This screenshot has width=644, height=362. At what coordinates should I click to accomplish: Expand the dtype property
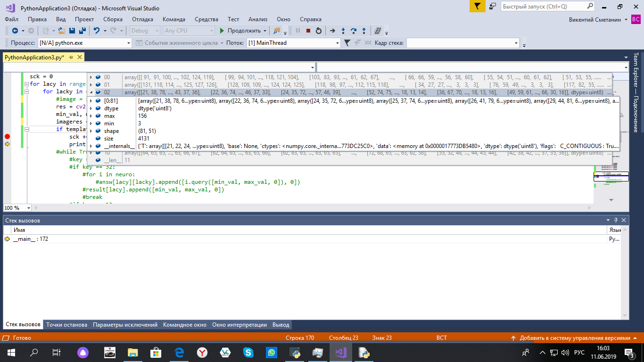coord(91,108)
